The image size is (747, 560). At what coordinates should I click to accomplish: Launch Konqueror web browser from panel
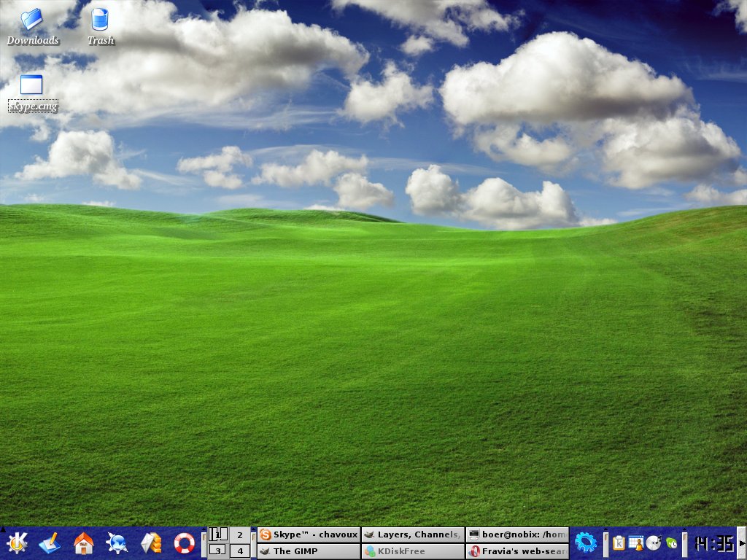tap(117, 543)
